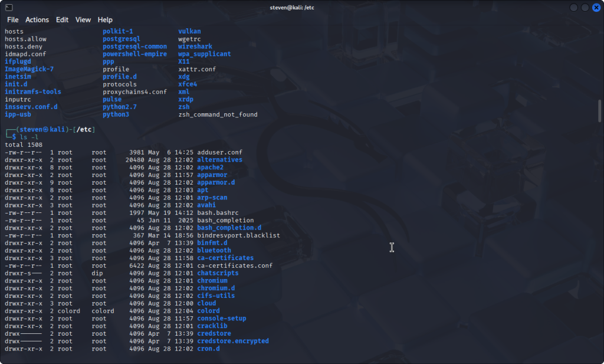This screenshot has width=604, height=364.
Task: Click the bash.bashrc file entry
Action: (x=218, y=213)
